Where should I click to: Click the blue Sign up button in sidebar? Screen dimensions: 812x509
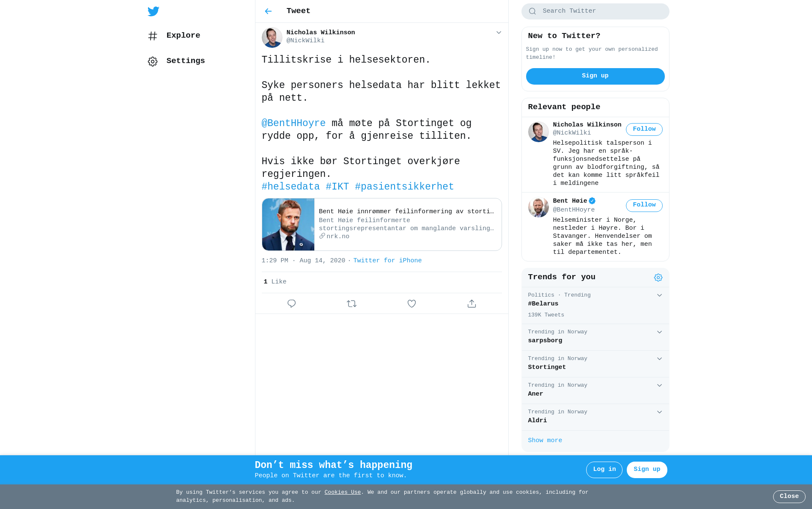point(595,76)
